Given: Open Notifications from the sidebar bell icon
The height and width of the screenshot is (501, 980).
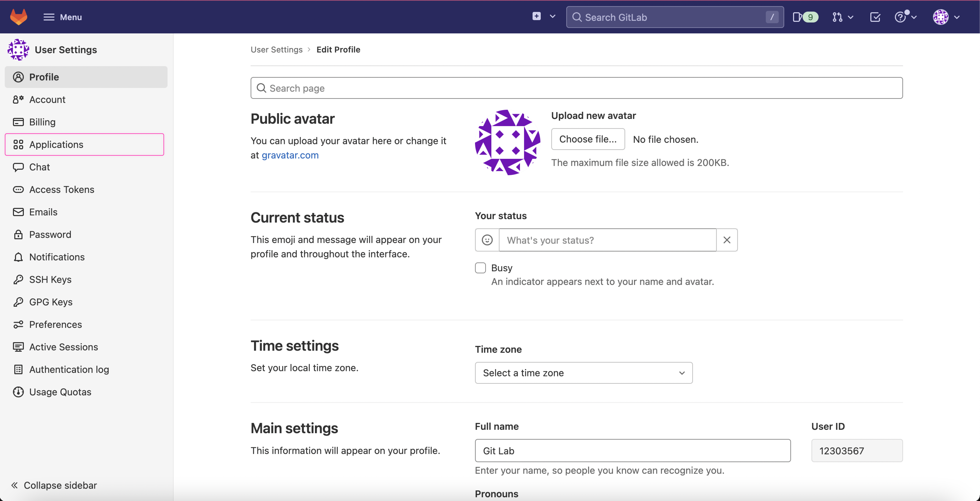Looking at the screenshot, I should (19, 257).
